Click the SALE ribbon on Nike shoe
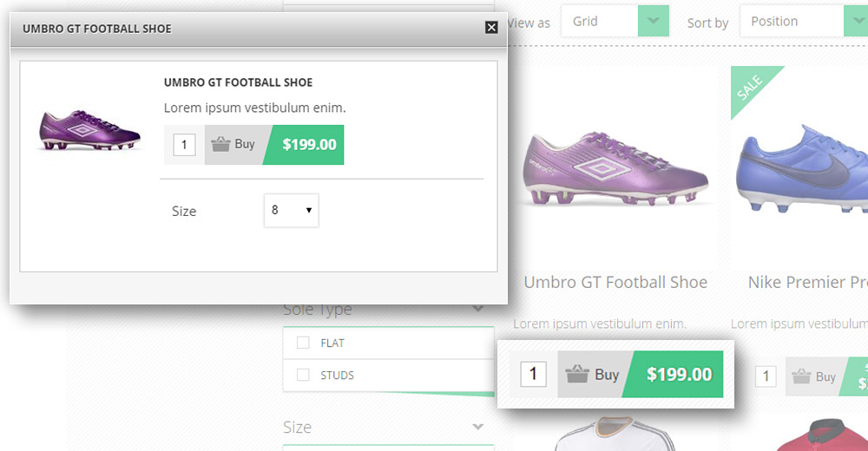Image resolution: width=868 pixels, height=451 pixels. click(x=750, y=85)
